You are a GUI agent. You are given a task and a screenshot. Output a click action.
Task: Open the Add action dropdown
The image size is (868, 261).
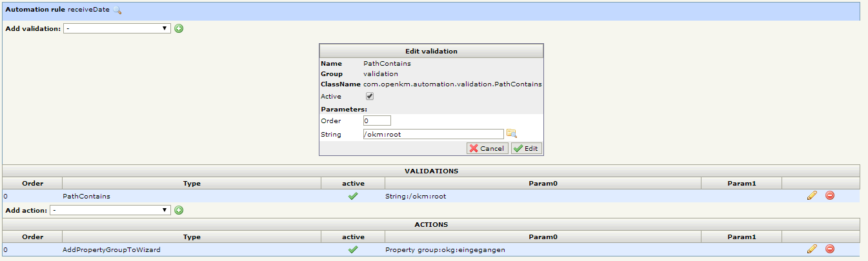pos(110,210)
